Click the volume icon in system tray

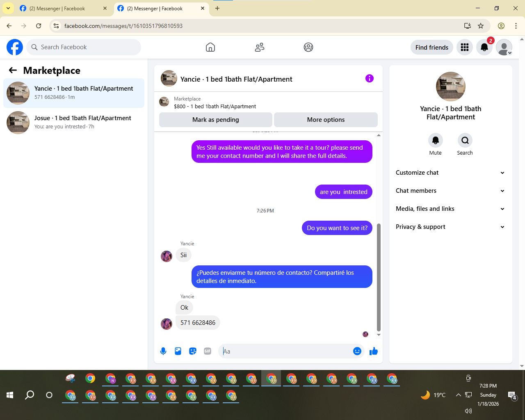pos(468,411)
